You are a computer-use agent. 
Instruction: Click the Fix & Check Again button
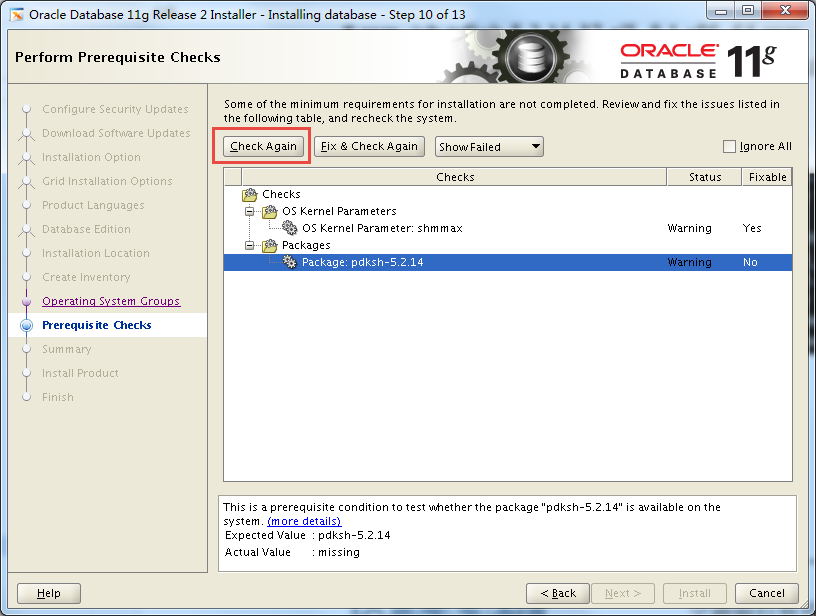[x=369, y=146]
